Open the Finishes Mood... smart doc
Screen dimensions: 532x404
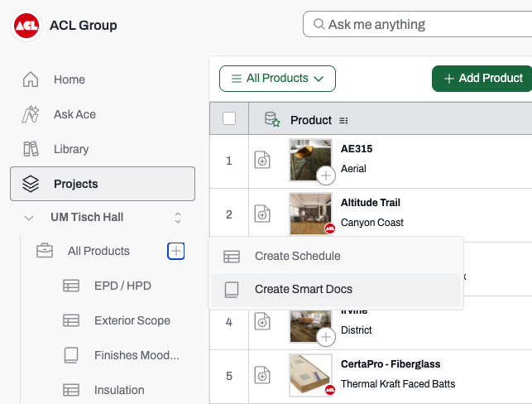(x=137, y=355)
